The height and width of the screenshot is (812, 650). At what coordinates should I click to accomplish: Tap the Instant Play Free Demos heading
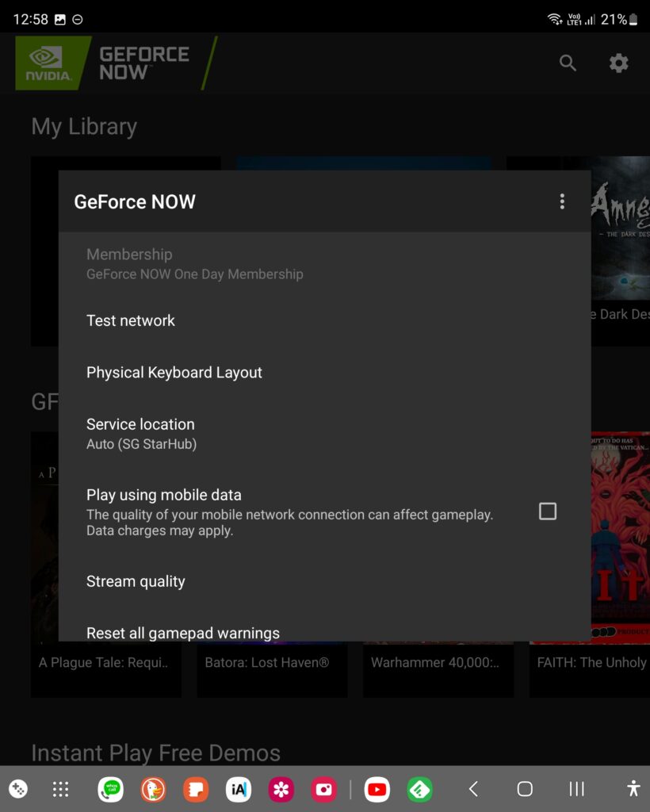pos(156,753)
